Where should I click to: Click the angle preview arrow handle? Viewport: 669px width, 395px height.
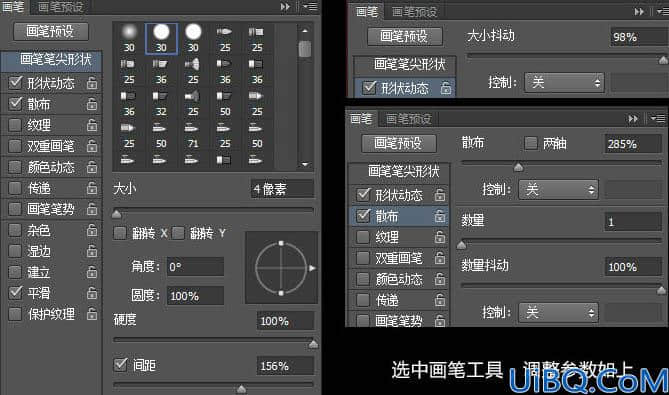point(312,268)
